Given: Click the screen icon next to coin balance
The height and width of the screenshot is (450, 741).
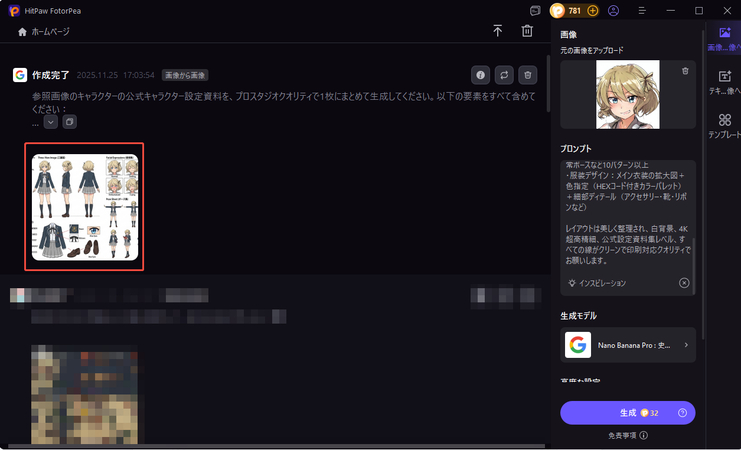Looking at the screenshot, I should coord(535,10).
